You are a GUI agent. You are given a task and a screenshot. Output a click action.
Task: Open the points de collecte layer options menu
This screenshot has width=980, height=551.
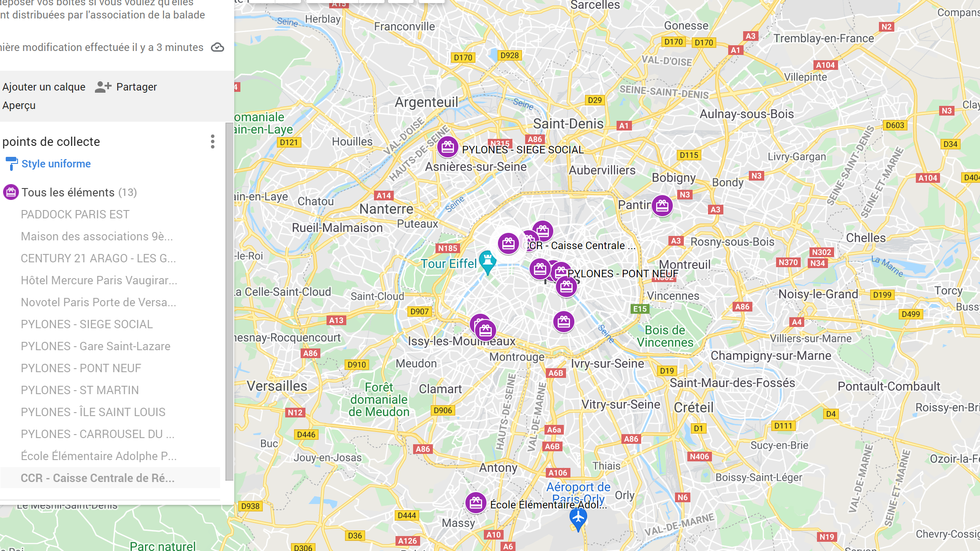(213, 141)
